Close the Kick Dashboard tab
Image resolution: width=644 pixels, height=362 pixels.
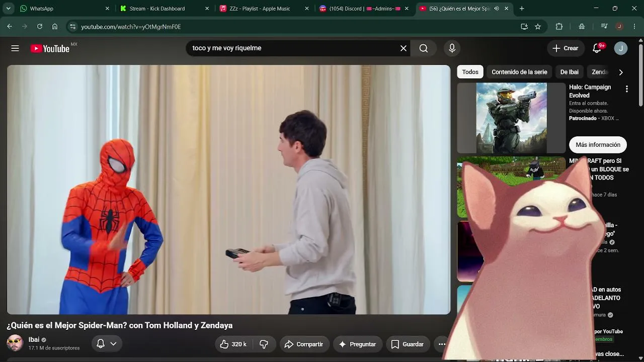(x=207, y=9)
